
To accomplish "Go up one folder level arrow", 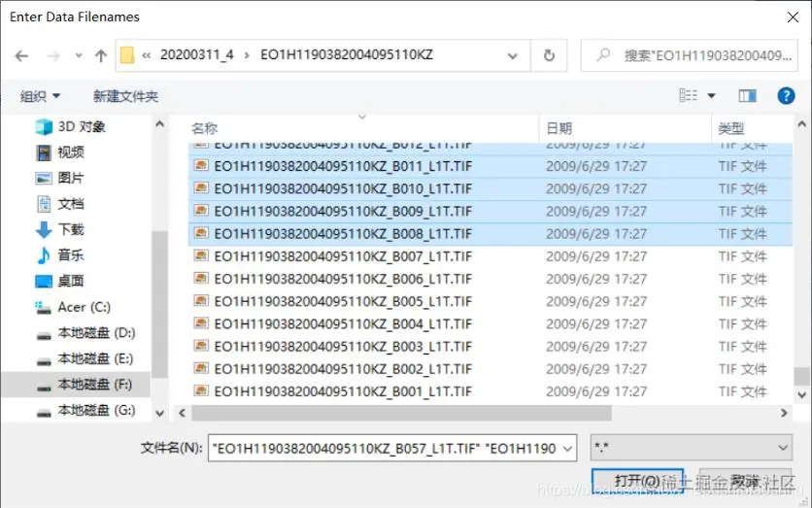I will (x=101, y=55).
